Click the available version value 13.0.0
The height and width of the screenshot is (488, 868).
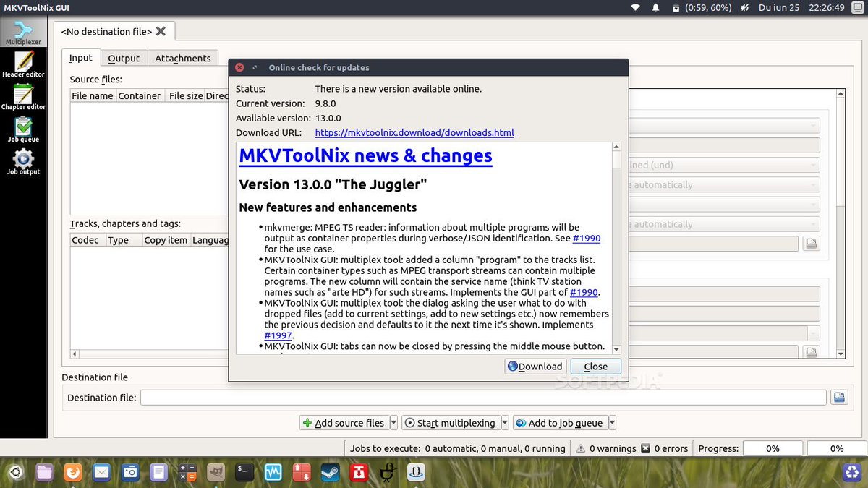[328, 118]
